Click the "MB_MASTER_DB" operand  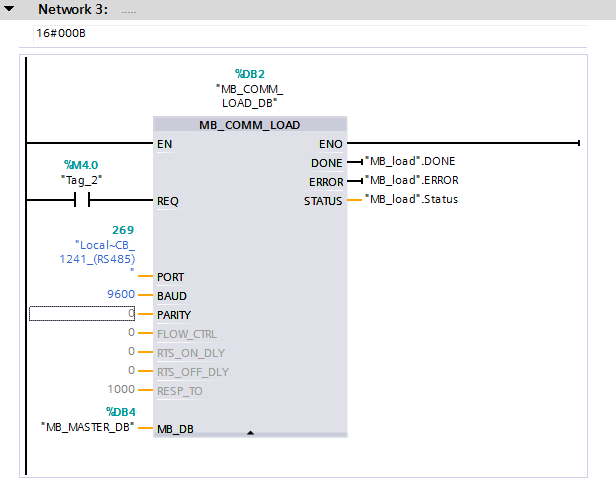[88, 427]
